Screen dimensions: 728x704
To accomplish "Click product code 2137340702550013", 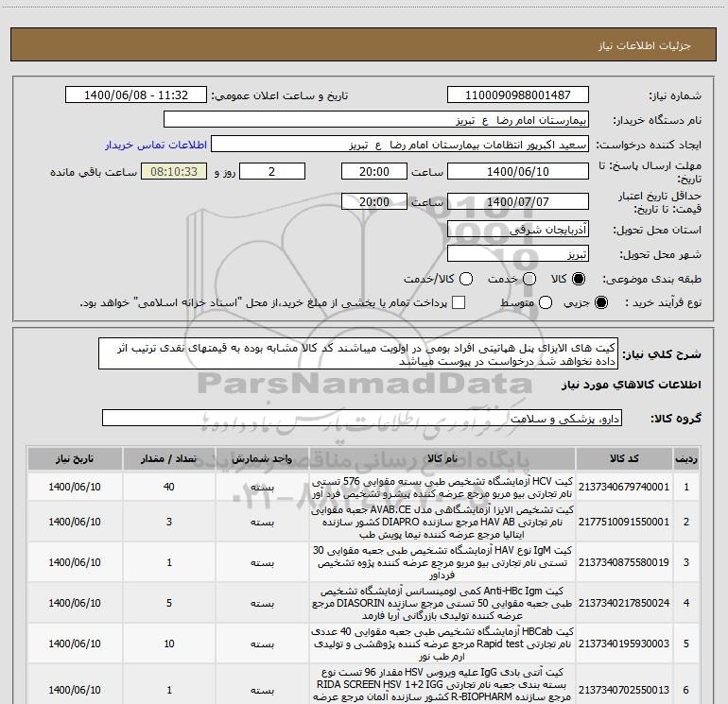I will (x=624, y=690).
